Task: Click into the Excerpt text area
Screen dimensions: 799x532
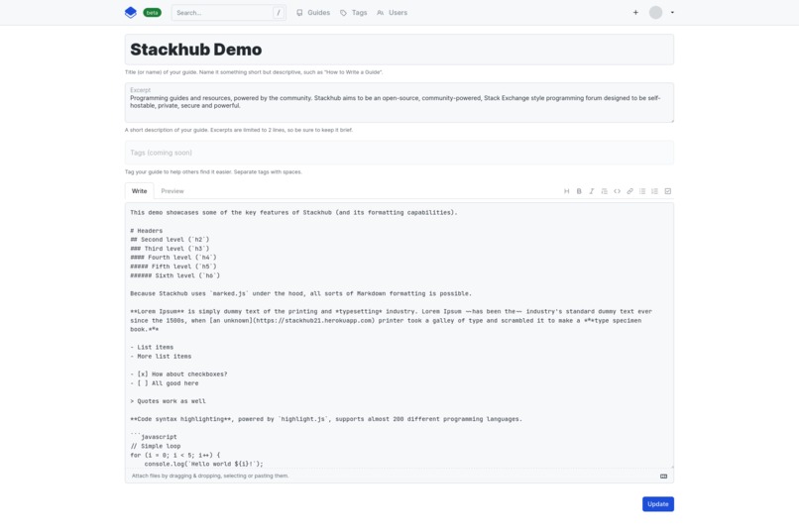Action: pos(399,103)
